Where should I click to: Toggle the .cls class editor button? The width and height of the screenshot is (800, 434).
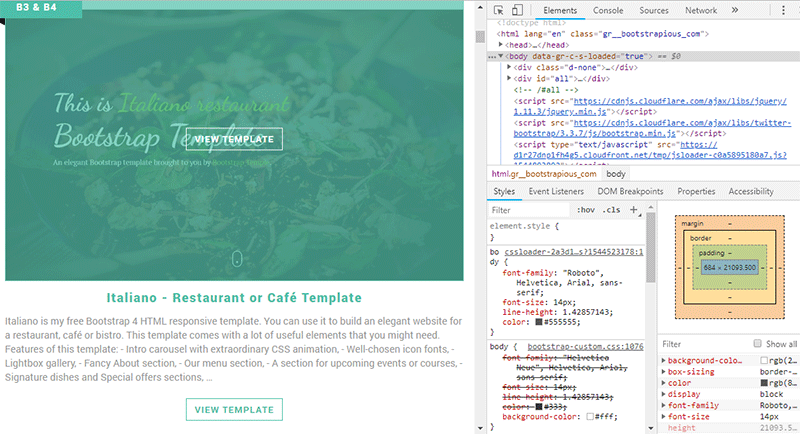pyautogui.click(x=611, y=210)
